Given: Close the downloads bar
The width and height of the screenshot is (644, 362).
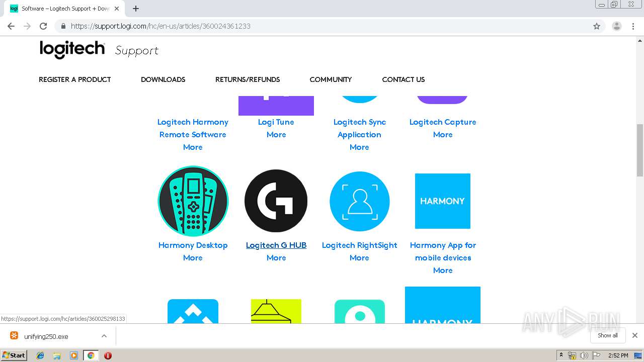Looking at the screenshot, I should click(x=635, y=335).
